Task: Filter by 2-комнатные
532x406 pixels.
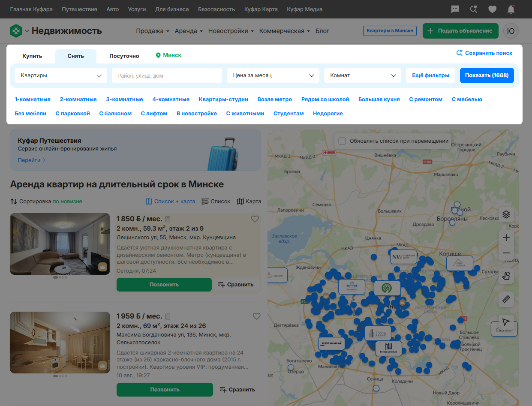Action: 78,99
